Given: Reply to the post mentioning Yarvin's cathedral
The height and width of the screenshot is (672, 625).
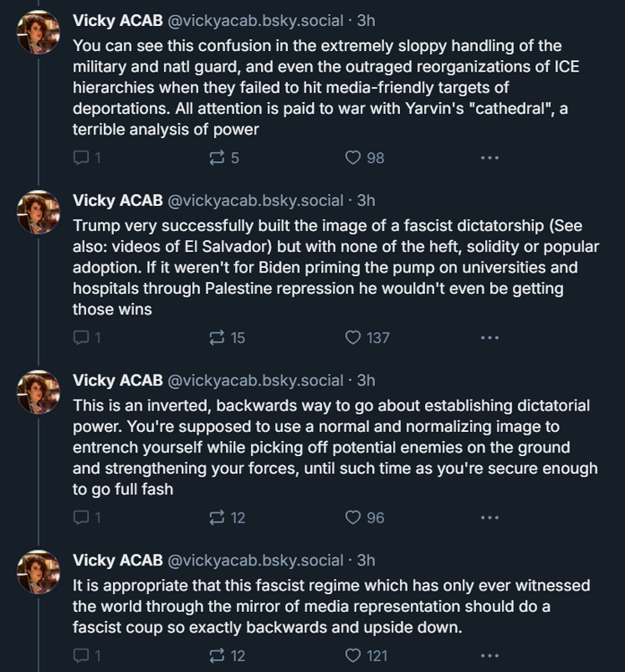Looking at the screenshot, I should click(x=81, y=158).
